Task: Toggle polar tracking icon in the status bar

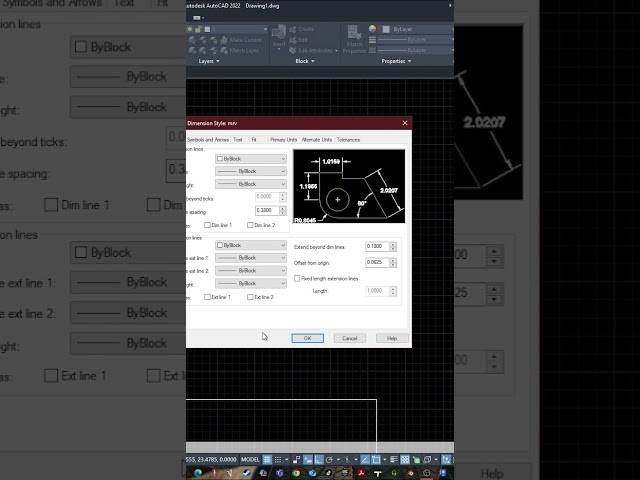Action: pyautogui.click(x=329, y=460)
